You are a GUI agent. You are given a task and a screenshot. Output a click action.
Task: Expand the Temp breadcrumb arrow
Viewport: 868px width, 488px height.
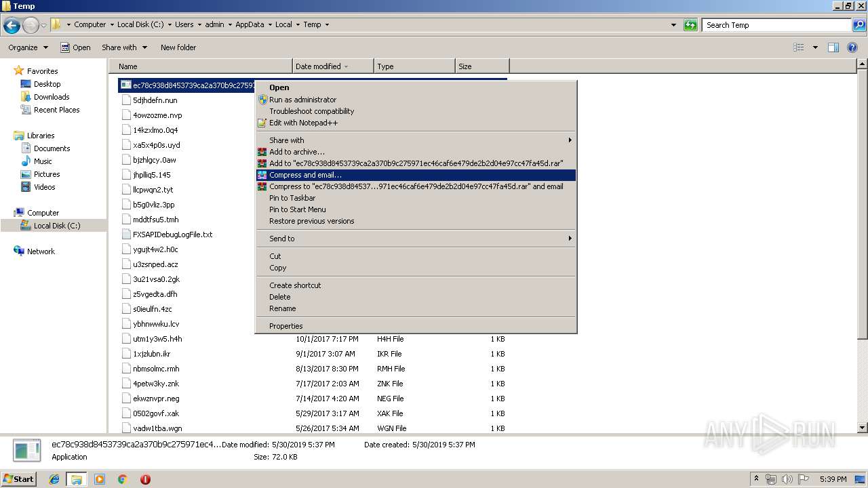(327, 25)
